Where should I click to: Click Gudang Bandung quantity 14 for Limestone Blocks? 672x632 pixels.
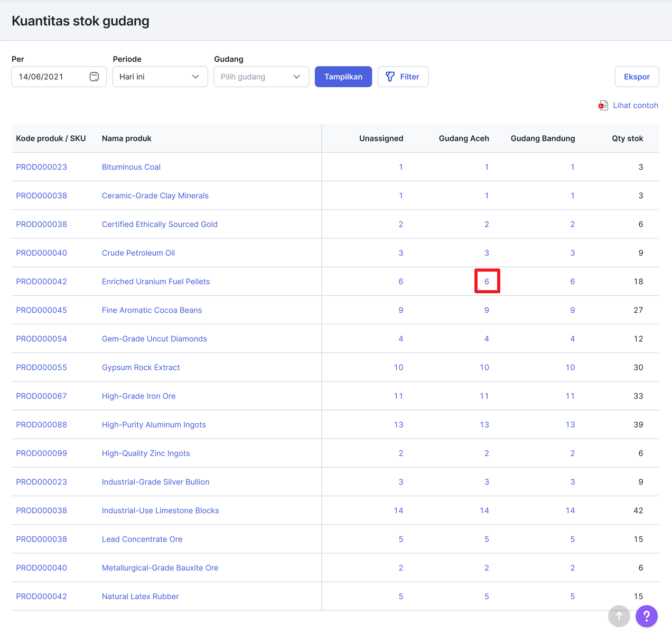point(571,510)
